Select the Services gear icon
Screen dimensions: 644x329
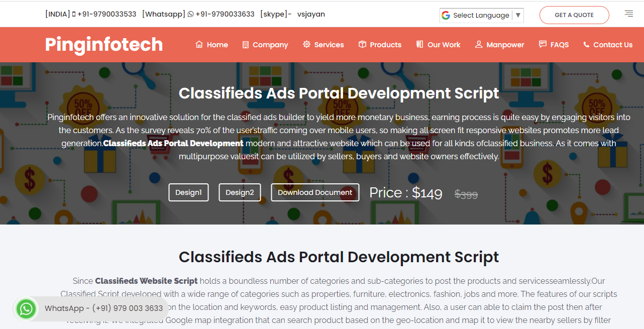coord(306,44)
